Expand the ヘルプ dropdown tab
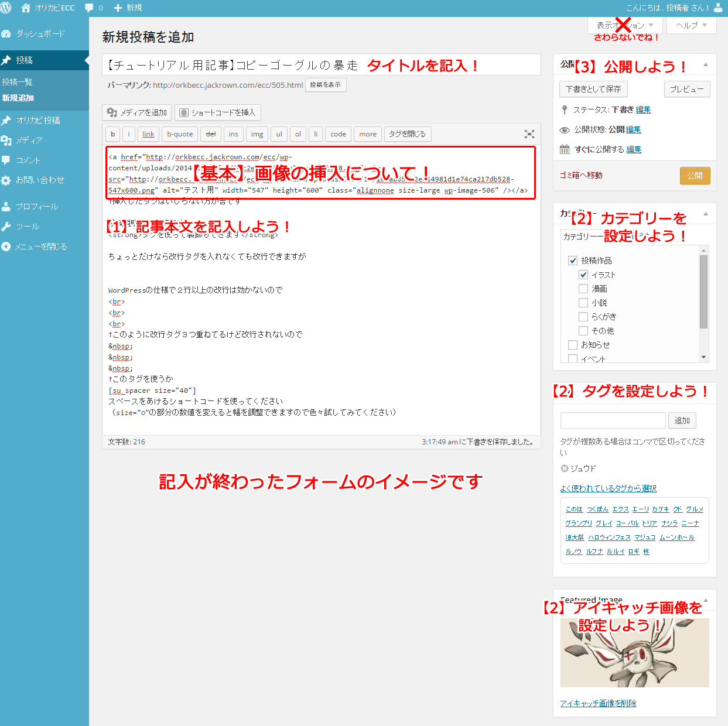Screen dimensions: 728x726 click(691, 25)
